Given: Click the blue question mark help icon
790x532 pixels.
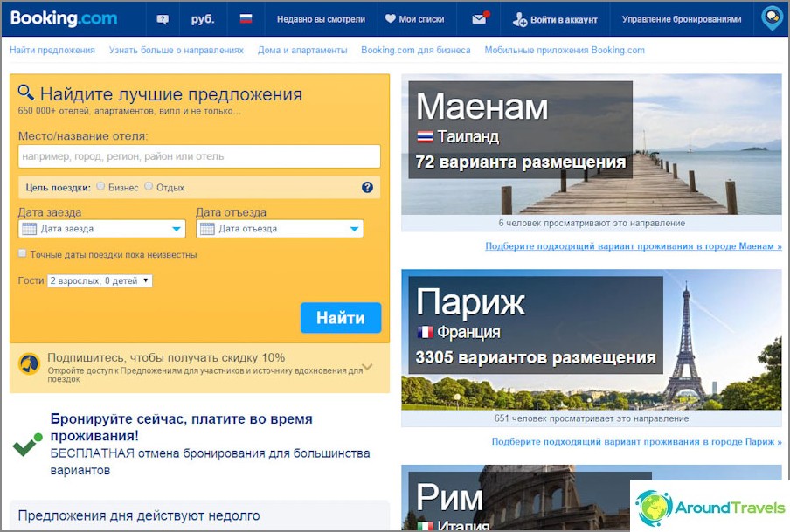Looking at the screenshot, I should (367, 188).
